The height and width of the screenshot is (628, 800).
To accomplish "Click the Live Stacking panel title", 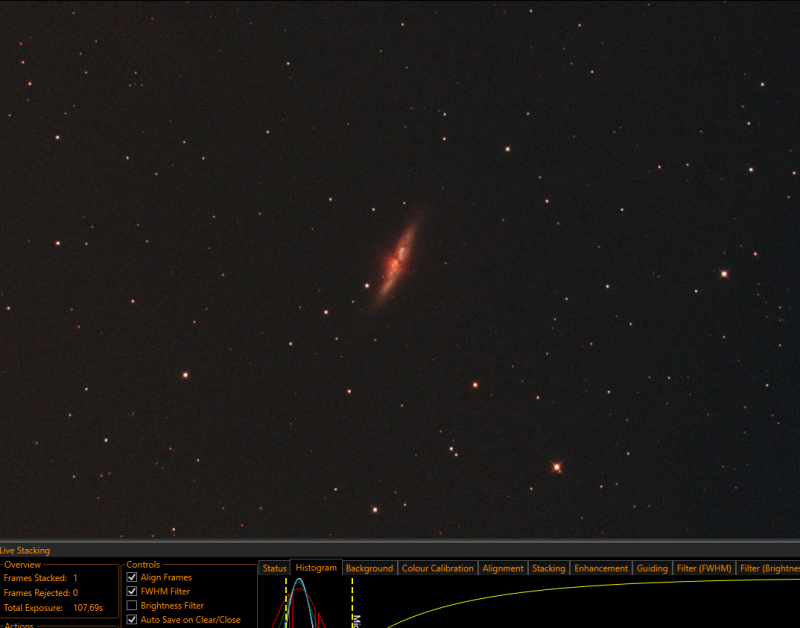I will coord(25,550).
